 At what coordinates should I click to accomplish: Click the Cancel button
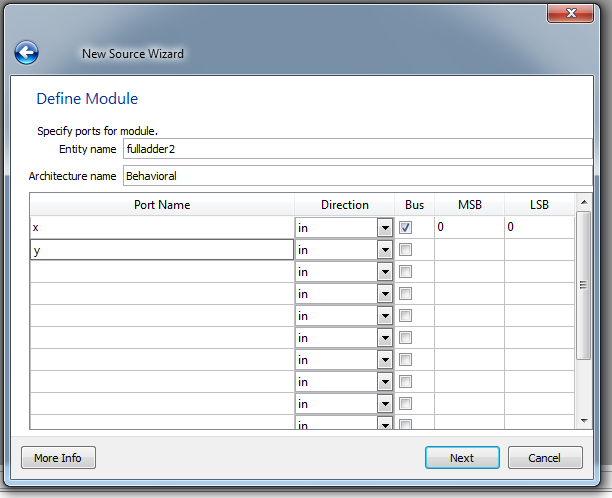pos(545,458)
